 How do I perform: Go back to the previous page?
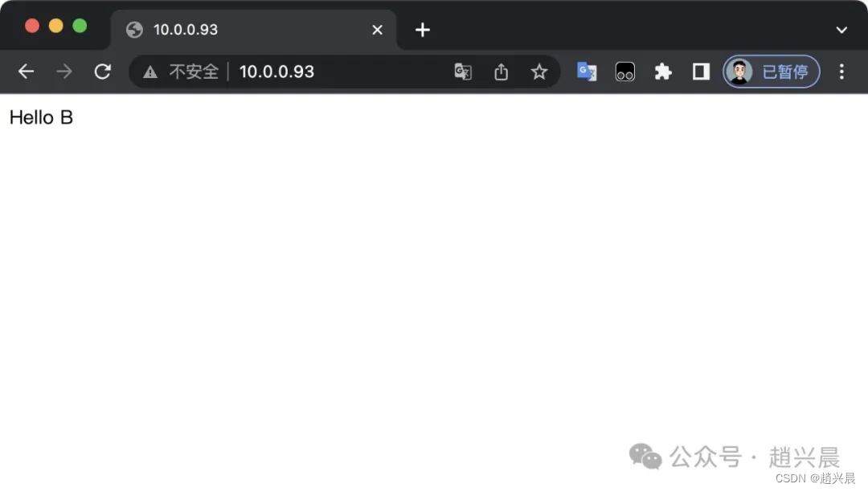pyautogui.click(x=26, y=72)
